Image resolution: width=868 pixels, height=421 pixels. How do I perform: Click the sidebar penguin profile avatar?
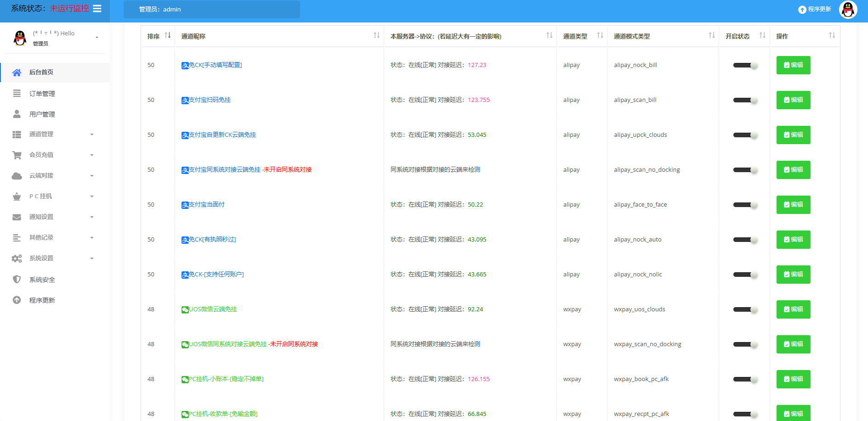point(20,38)
